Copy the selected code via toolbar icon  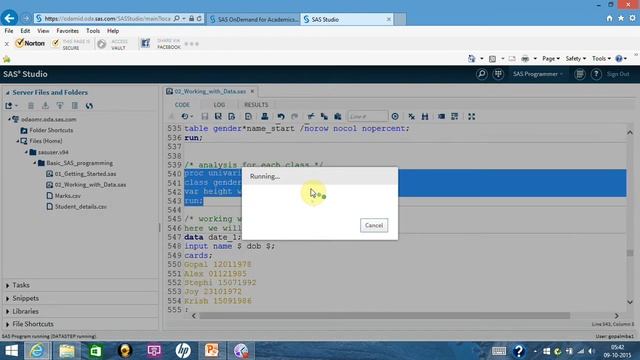coord(324,117)
